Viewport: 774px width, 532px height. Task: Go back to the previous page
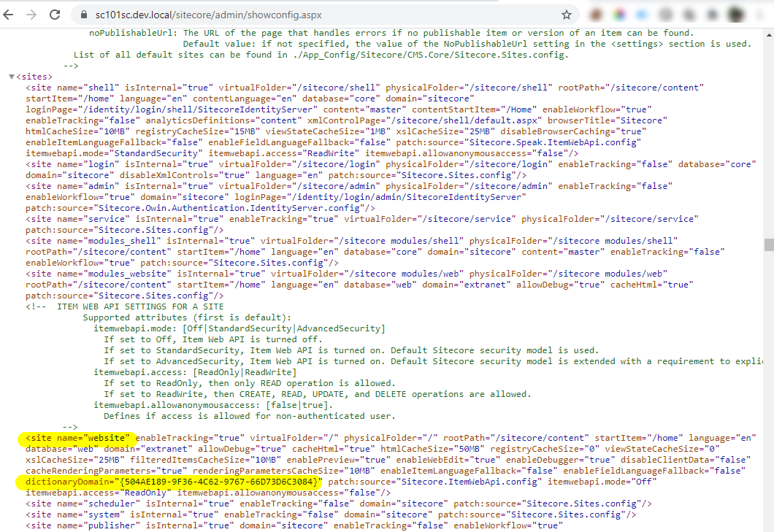(x=8, y=15)
